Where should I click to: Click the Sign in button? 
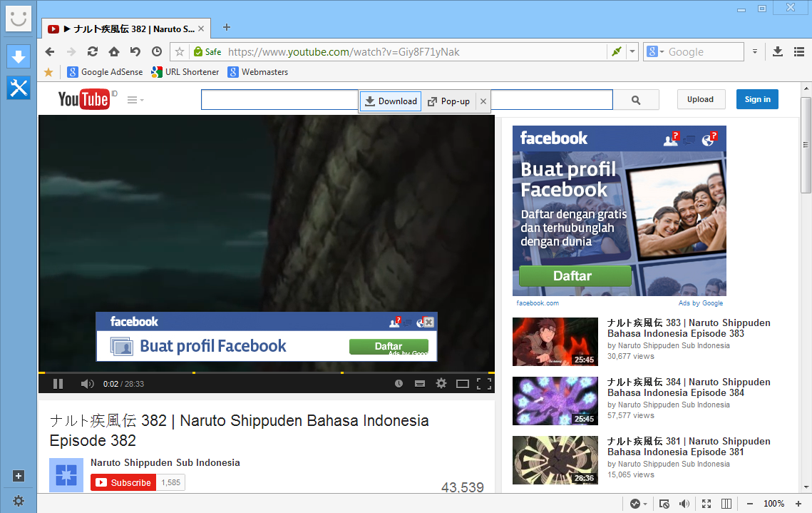coord(757,99)
